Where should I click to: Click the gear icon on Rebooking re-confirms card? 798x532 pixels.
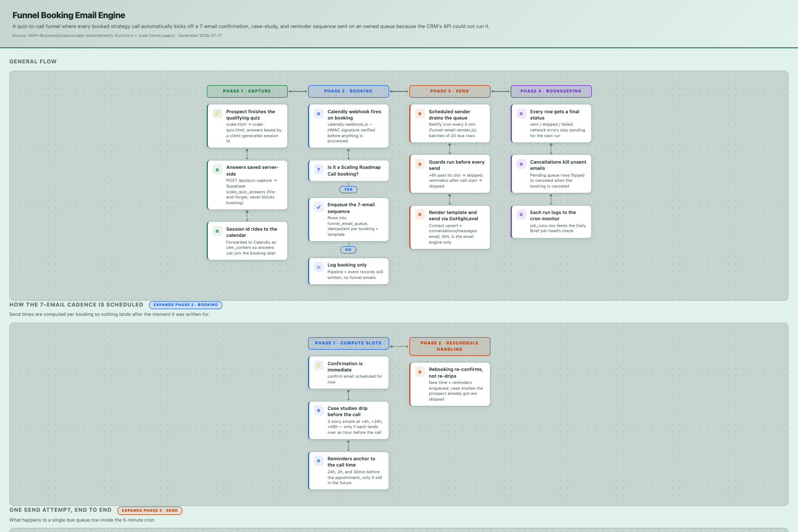tap(420, 371)
